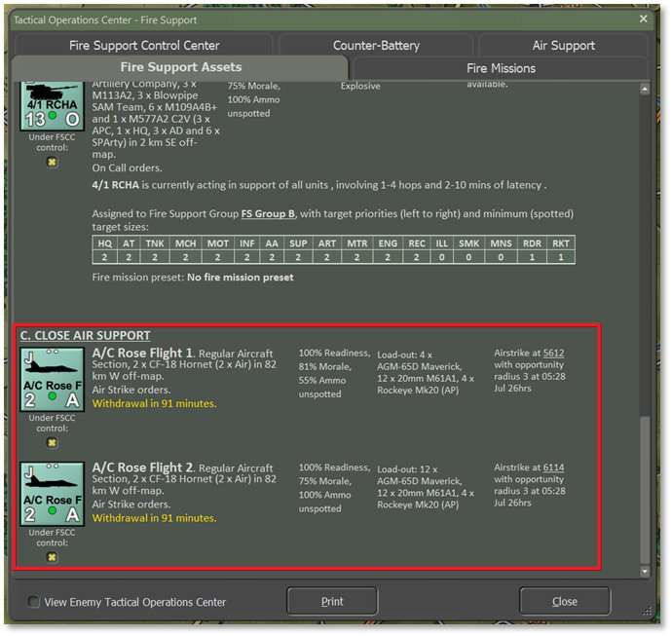Close the Tactical Operations Center window
Screen dimensions: 672x636
(643, 19)
